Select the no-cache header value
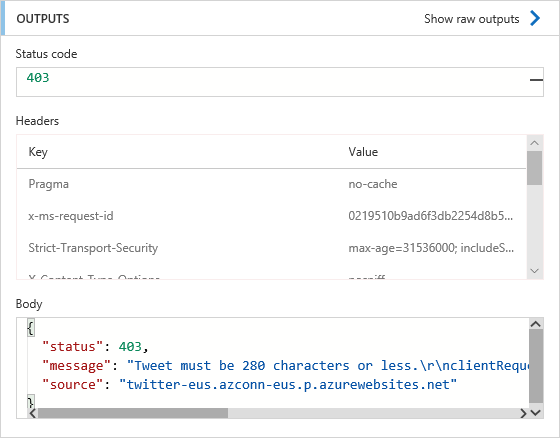The height and width of the screenshot is (438, 560). click(x=373, y=184)
